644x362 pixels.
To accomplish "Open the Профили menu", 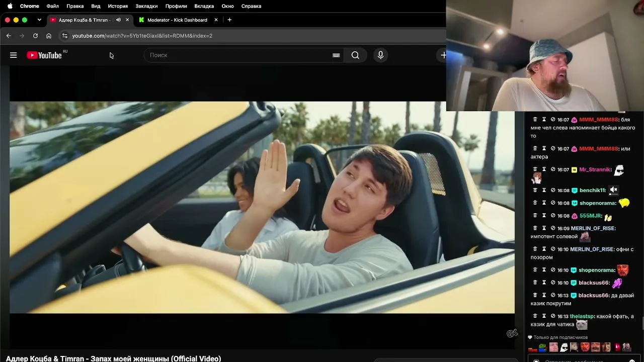I will [x=176, y=6].
